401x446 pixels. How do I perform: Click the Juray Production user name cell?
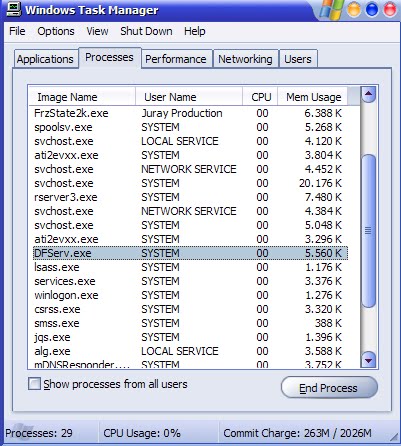(x=182, y=113)
